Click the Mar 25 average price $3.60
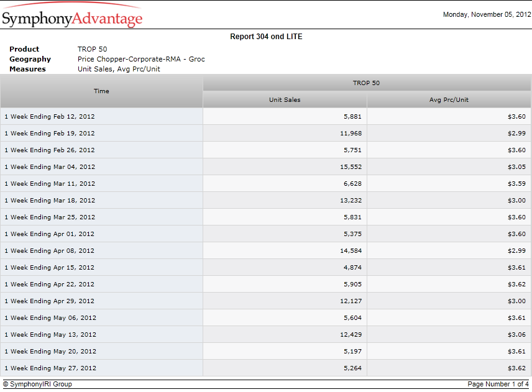Screen dimensions: 532x392 pos(516,217)
